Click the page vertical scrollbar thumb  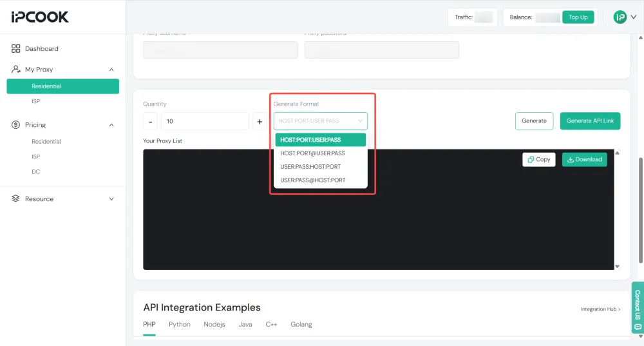(641, 210)
